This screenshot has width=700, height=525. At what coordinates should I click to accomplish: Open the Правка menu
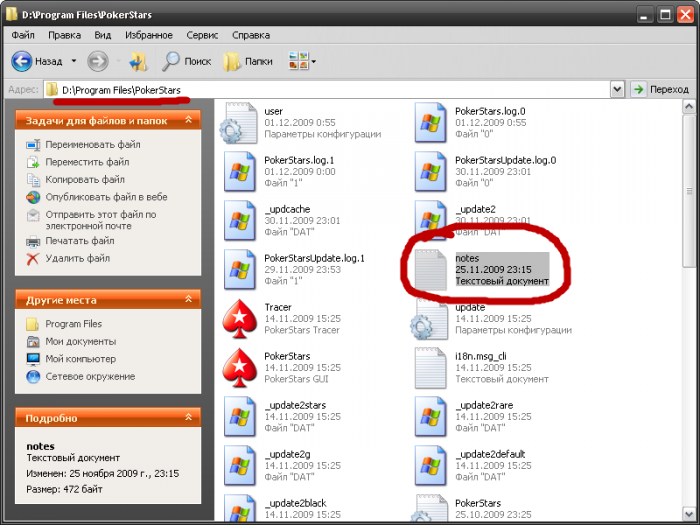pyautogui.click(x=64, y=35)
